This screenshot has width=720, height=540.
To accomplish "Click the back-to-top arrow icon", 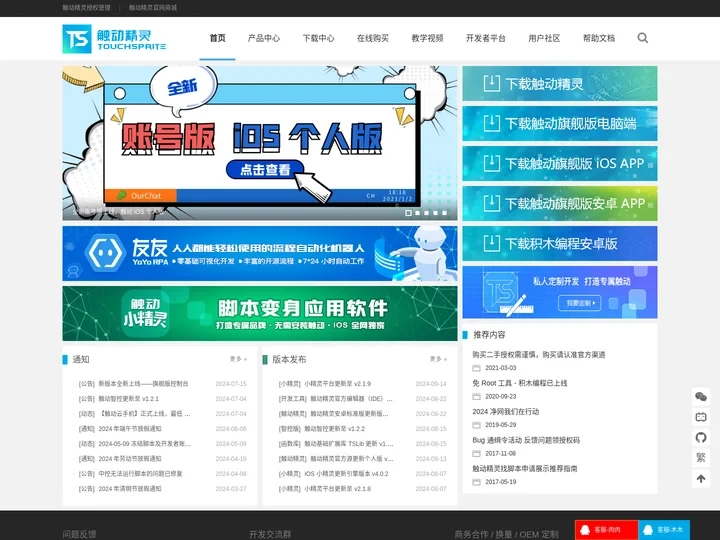I will coord(701,478).
